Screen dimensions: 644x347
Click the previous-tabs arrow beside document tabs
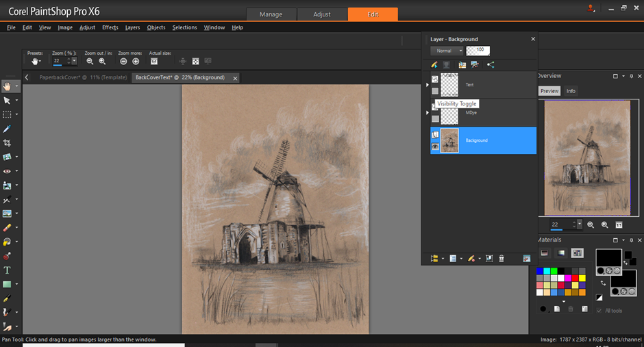coord(27,77)
